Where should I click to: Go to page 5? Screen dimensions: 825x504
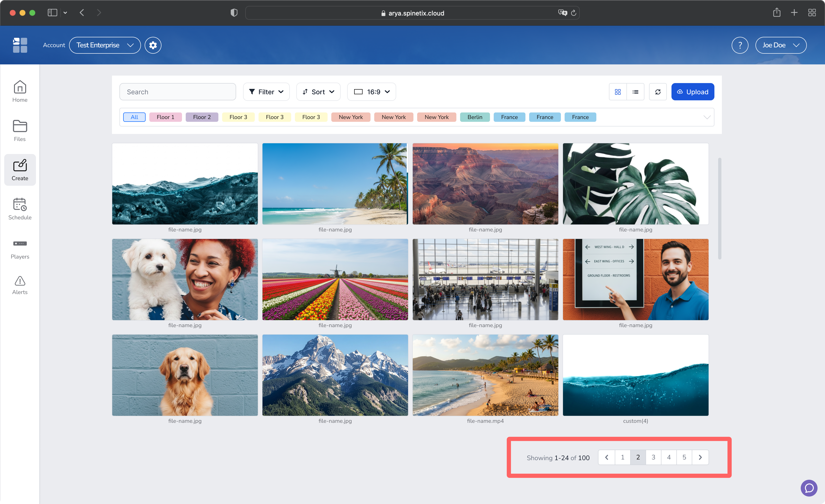[684, 458]
